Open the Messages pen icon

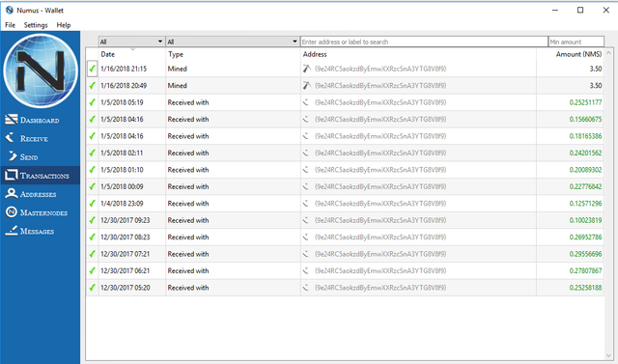pyautogui.click(x=11, y=231)
